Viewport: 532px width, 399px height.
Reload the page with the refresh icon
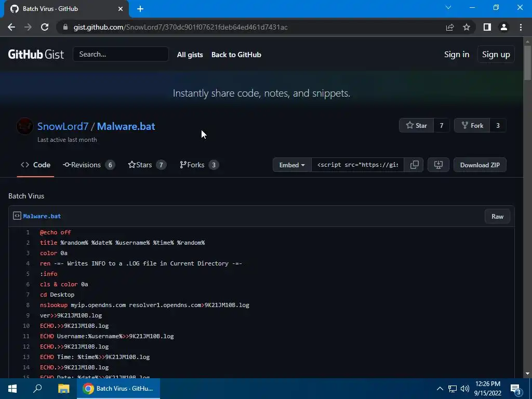coord(45,27)
